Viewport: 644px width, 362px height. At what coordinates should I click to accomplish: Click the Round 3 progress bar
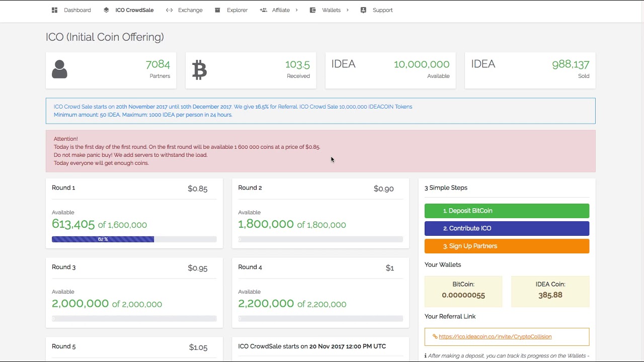[134, 319]
